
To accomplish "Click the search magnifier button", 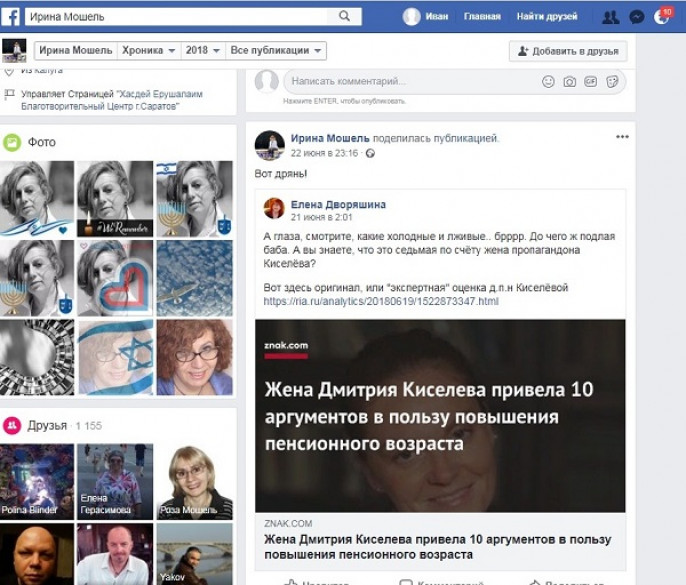I will (344, 17).
